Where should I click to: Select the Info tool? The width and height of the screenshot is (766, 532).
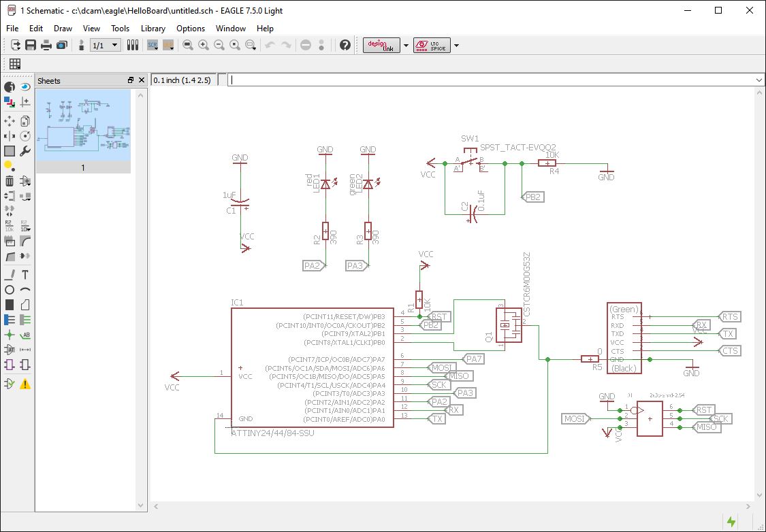(10, 87)
